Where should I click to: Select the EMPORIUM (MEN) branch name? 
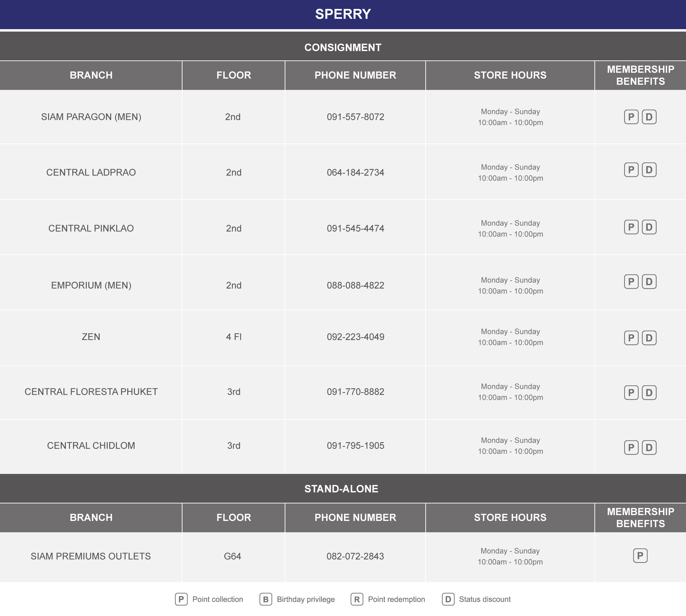tap(91, 285)
